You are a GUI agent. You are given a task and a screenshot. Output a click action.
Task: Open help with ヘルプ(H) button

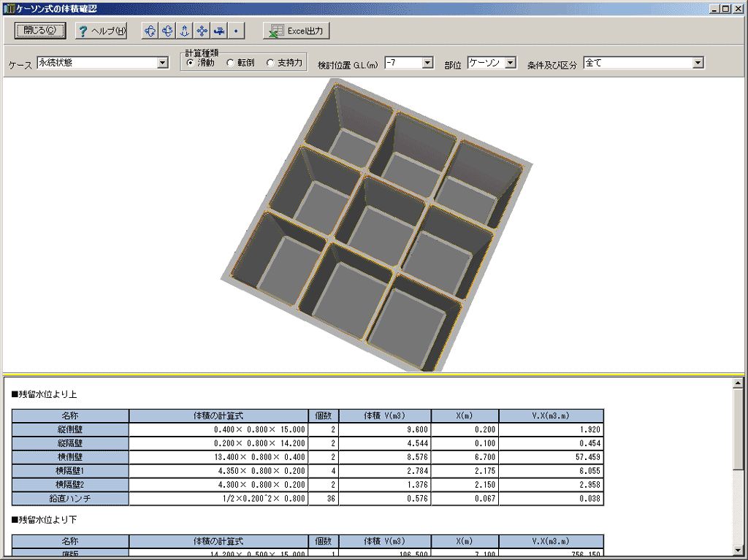(x=101, y=31)
